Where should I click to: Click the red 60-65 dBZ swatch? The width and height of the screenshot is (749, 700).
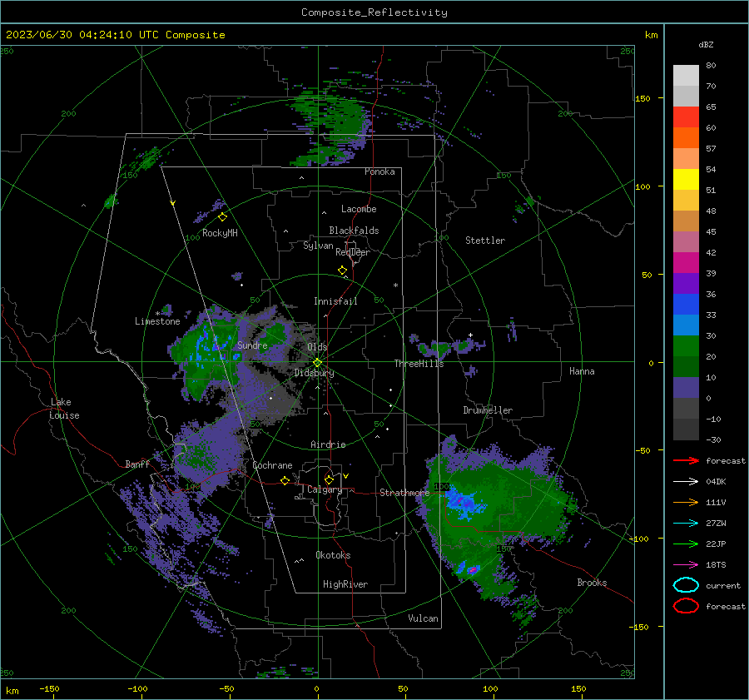(x=686, y=117)
